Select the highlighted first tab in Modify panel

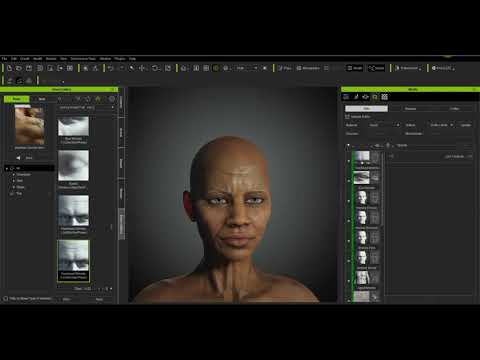pyautogui.click(x=366, y=109)
